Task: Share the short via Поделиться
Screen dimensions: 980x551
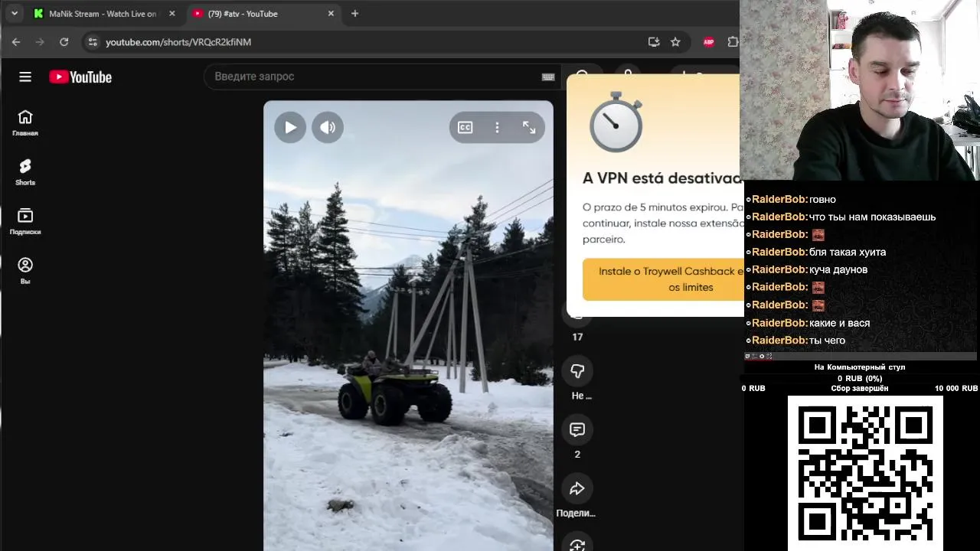Action: (577, 488)
